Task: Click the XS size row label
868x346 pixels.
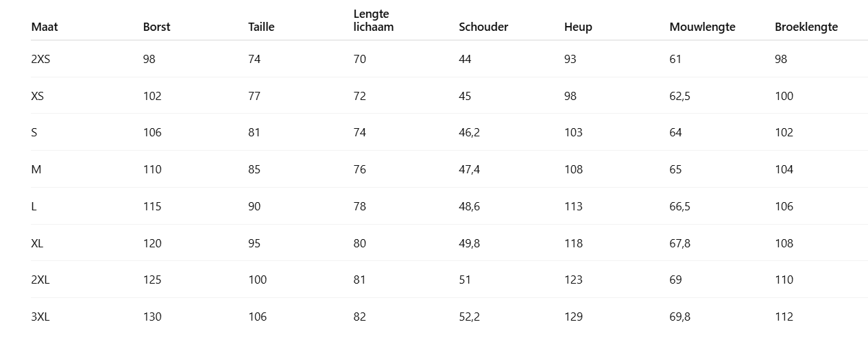Action: (x=37, y=96)
